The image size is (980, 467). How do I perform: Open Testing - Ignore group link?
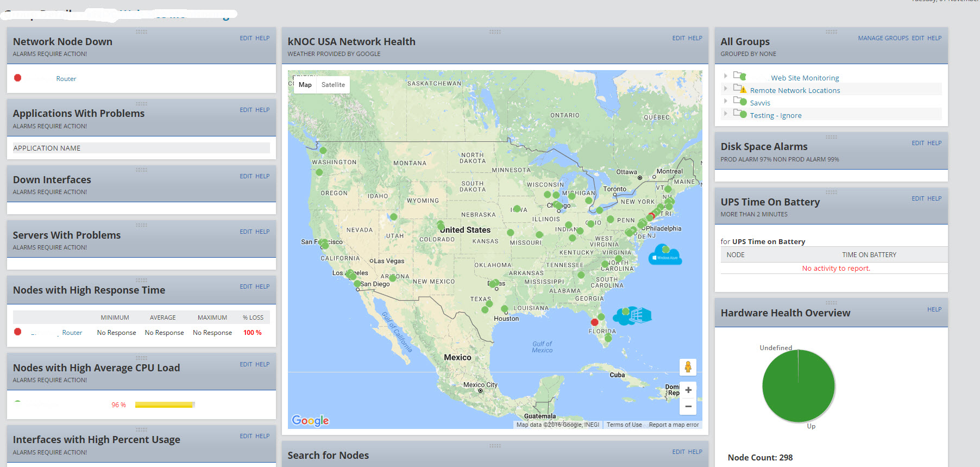776,116
